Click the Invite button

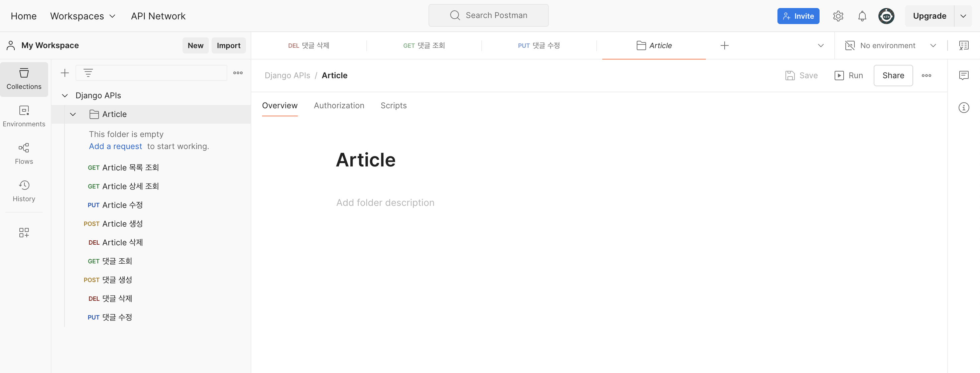pos(798,16)
